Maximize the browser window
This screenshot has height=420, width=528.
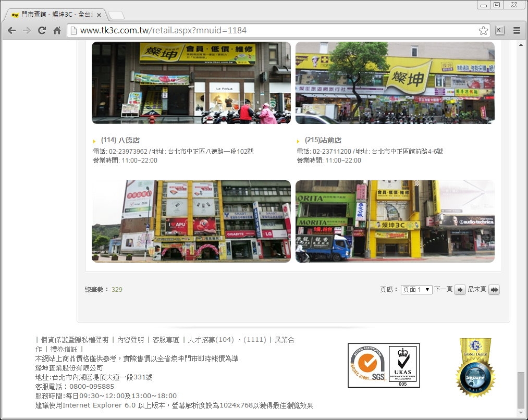(x=497, y=5)
